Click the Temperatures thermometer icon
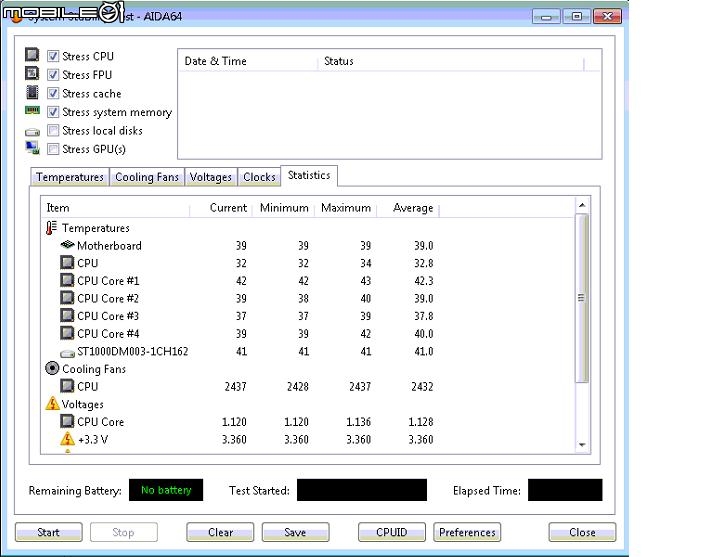The width and height of the screenshot is (720, 557). tap(51, 228)
